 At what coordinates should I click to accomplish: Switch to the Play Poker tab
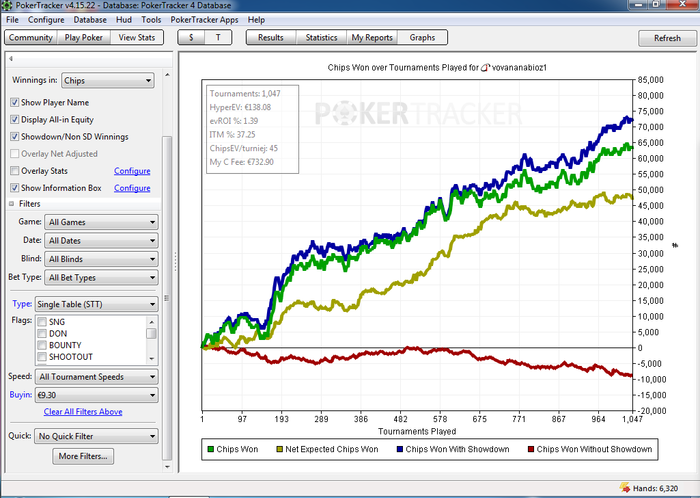point(83,37)
